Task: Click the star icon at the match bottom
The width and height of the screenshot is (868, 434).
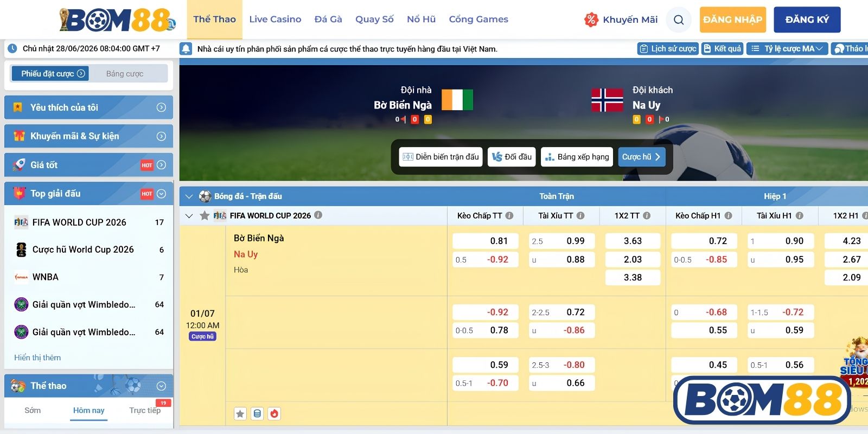Action: (240, 413)
